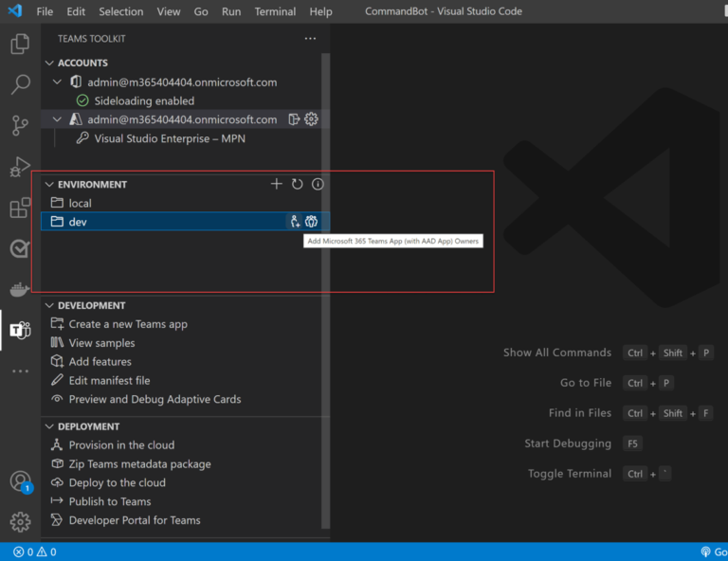Open the Source Control view

pyautogui.click(x=20, y=126)
